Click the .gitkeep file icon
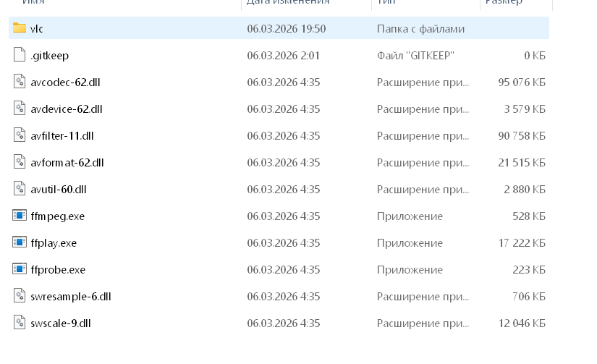 click(x=20, y=55)
